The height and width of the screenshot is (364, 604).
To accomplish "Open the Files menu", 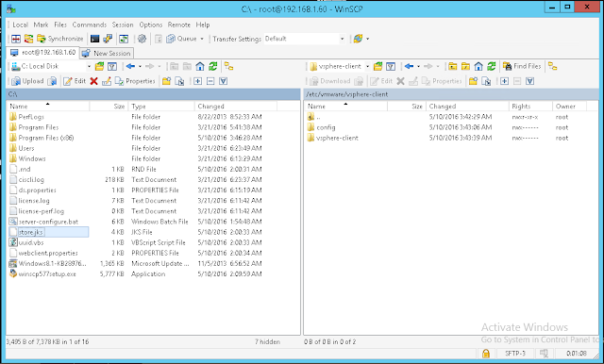I will pos(60,25).
